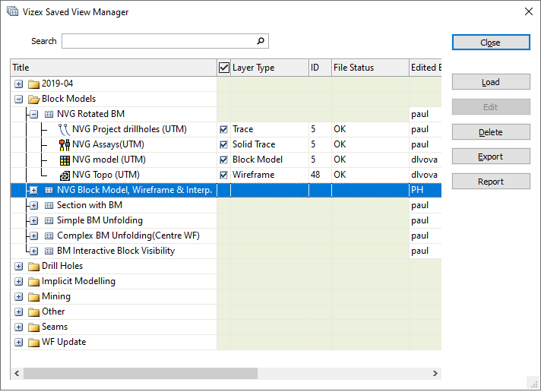Expand BM Interactive Block Visibility view

33,251
